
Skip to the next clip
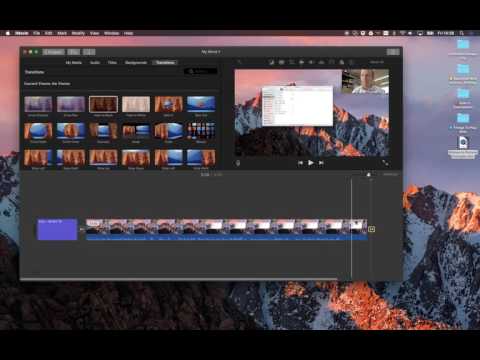(x=321, y=163)
